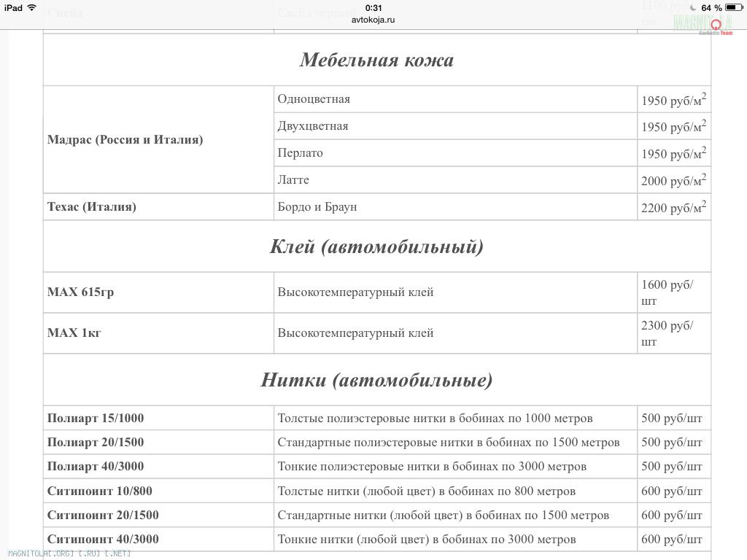Tap the battery icon in the status bar
The width and height of the screenshot is (747, 560).
tap(734, 7)
